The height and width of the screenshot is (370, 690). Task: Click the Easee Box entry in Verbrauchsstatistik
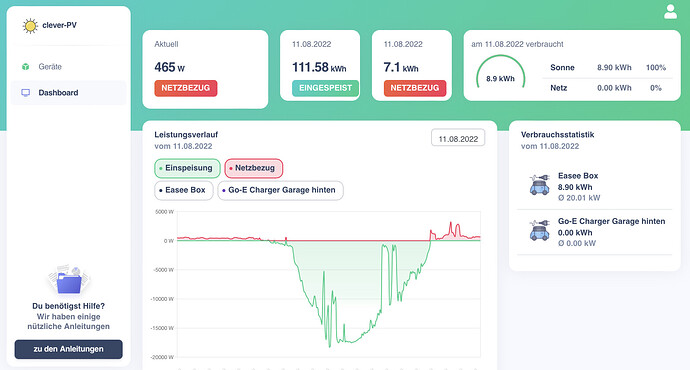[x=595, y=187]
